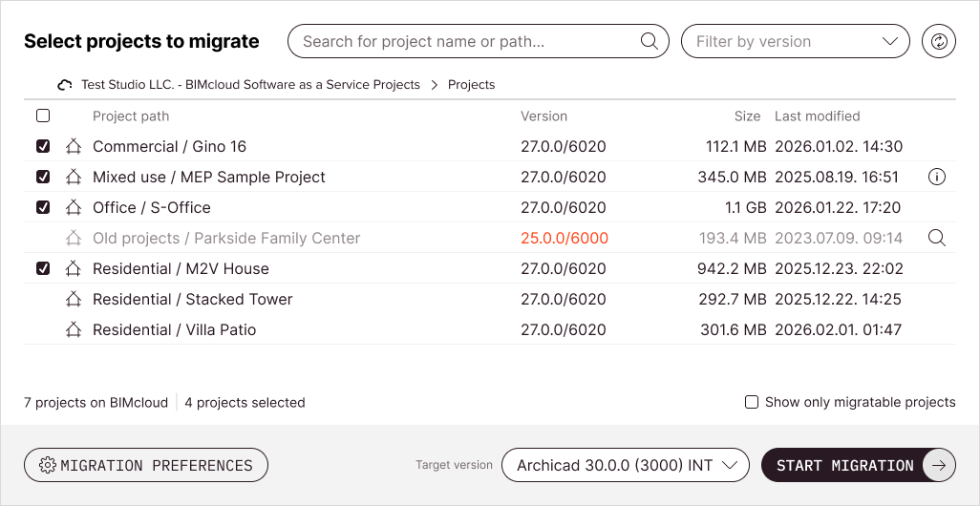Click the Start Migration button label
Screen dimensions: 980x506
pos(845,465)
